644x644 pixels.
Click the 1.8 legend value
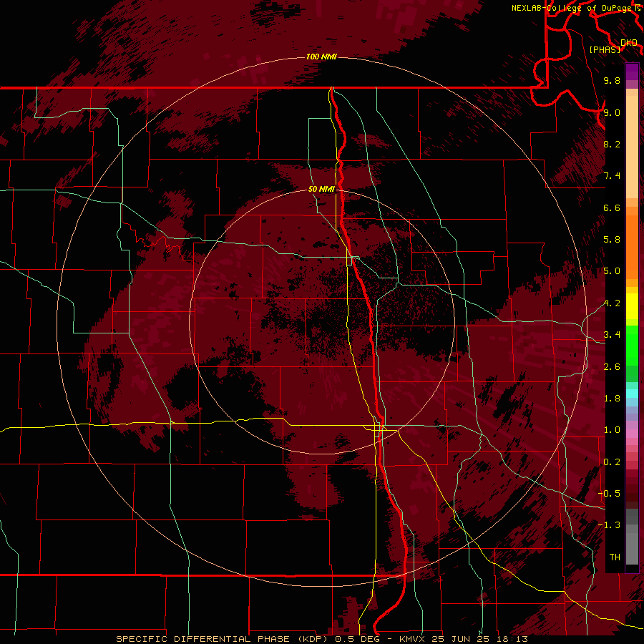(x=612, y=399)
